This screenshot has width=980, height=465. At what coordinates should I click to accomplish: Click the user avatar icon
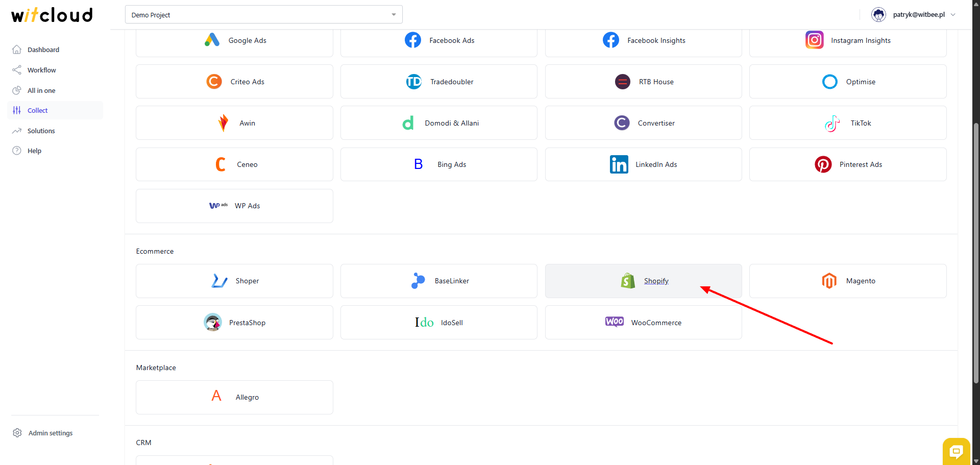click(878, 15)
